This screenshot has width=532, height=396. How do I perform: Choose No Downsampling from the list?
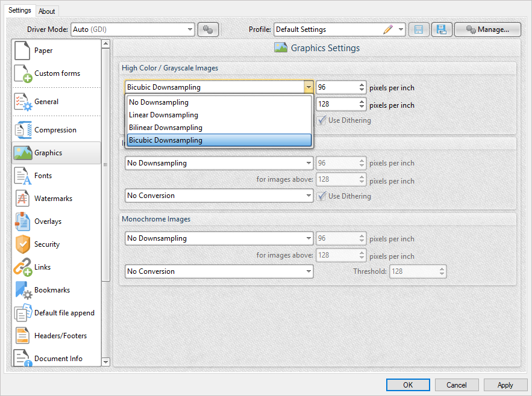click(219, 102)
